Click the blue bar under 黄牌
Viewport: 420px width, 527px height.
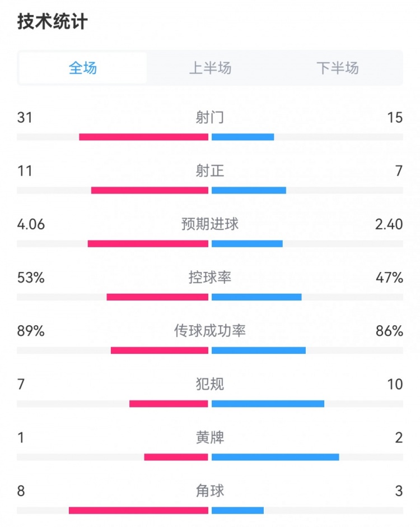275,457
